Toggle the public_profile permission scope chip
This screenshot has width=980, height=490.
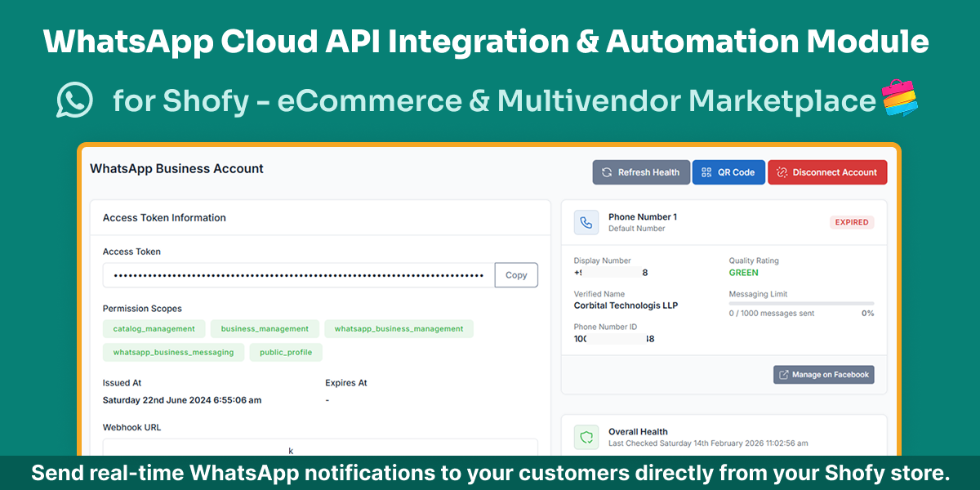286,352
